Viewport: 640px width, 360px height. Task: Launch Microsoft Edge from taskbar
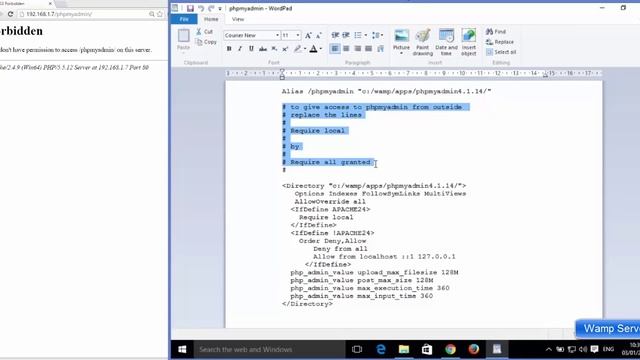381,349
